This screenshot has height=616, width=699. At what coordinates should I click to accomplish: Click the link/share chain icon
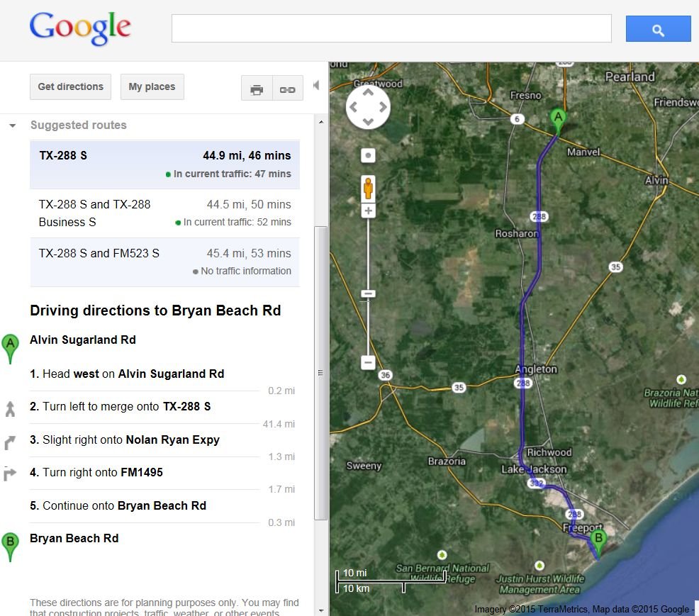(x=288, y=89)
